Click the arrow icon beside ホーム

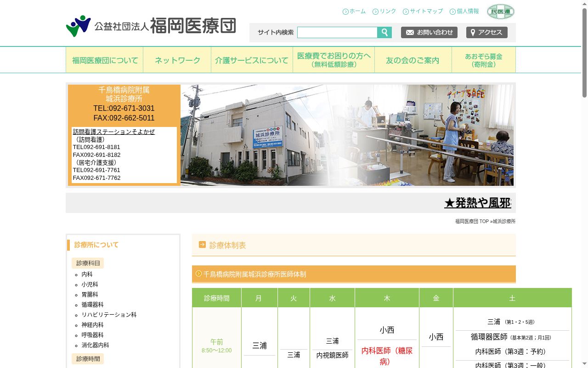(x=345, y=11)
